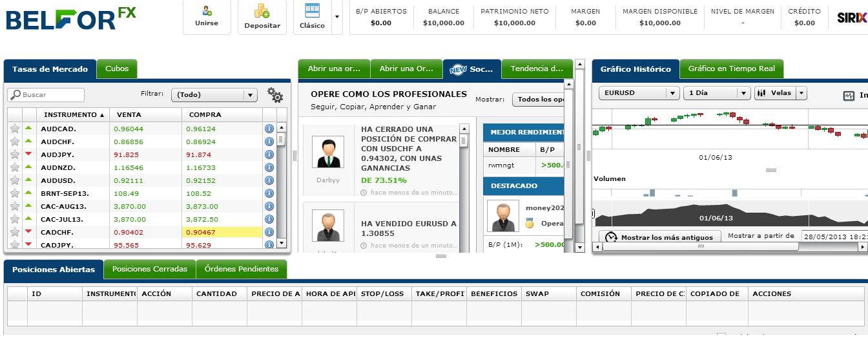Favorite AUDCAD. with its star
868x340 pixels.
15,129
